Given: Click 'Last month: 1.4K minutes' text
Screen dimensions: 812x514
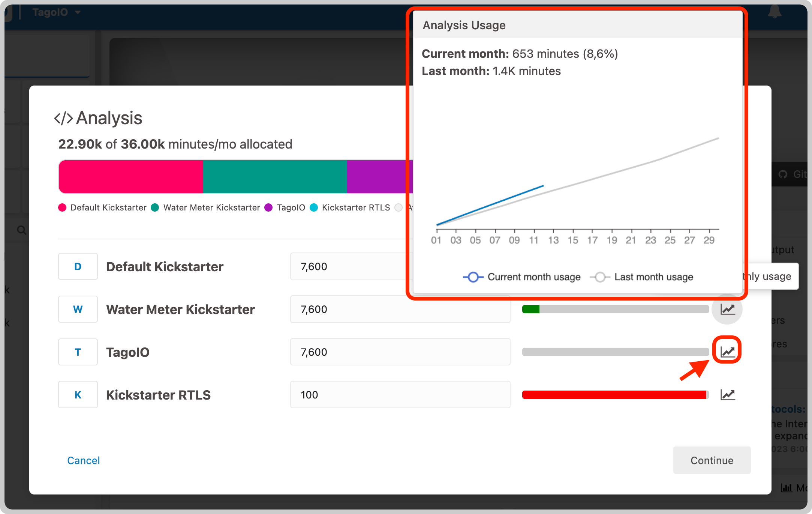Looking at the screenshot, I should point(491,71).
